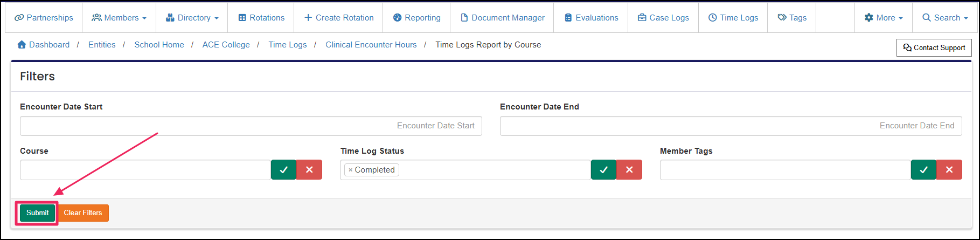Clear Member Tags with red X
This screenshot has width=980, height=240.
(x=949, y=170)
